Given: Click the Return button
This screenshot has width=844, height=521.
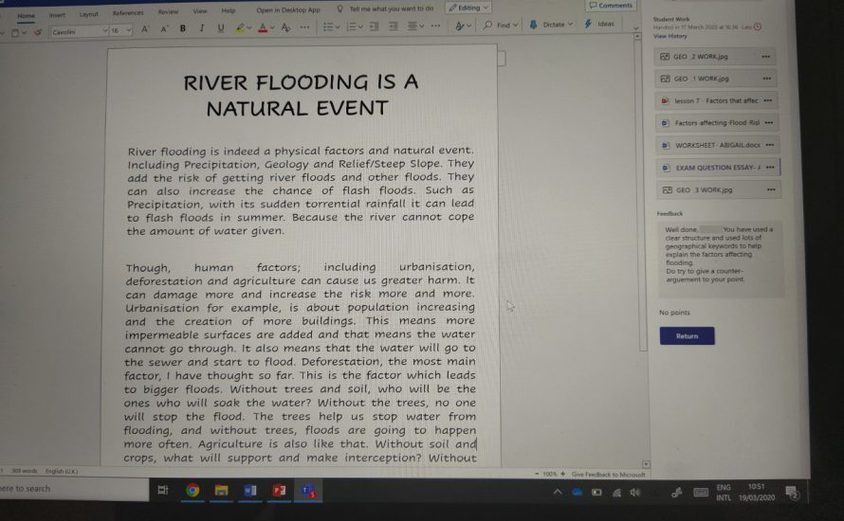Looking at the screenshot, I should coord(686,336).
